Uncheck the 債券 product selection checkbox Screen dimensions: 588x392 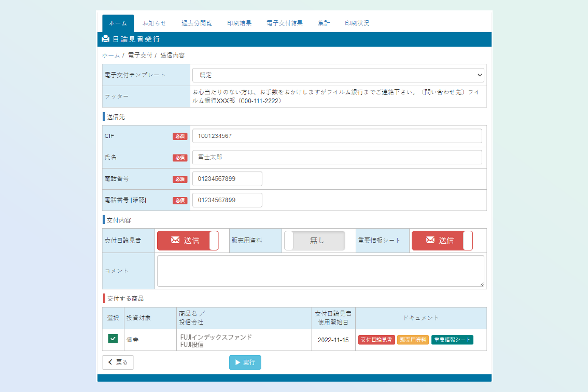(x=113, y=339)
